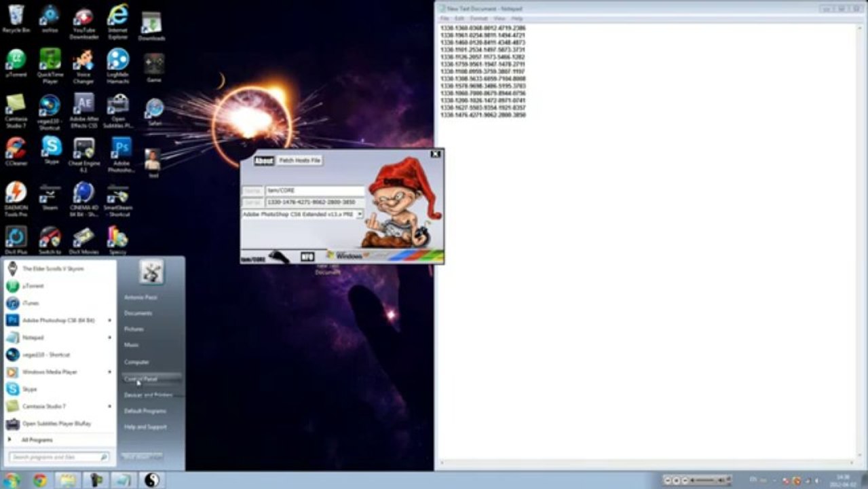
Task: Expand Windows Media Player jump list arrow
Action: tap(109, 372)
